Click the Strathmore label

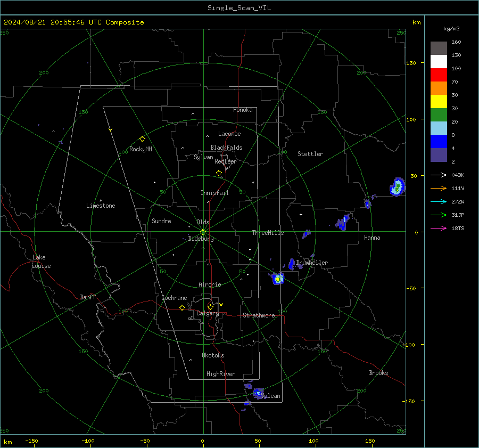[259, 315]
